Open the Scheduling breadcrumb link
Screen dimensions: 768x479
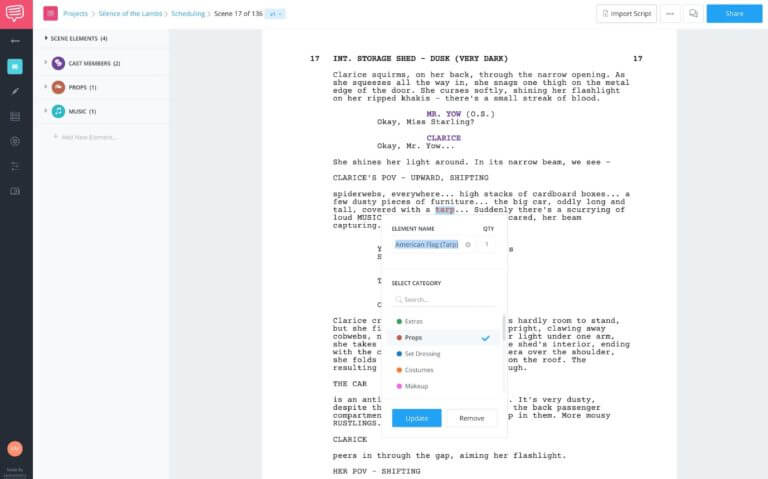click(x=187, y=14)
